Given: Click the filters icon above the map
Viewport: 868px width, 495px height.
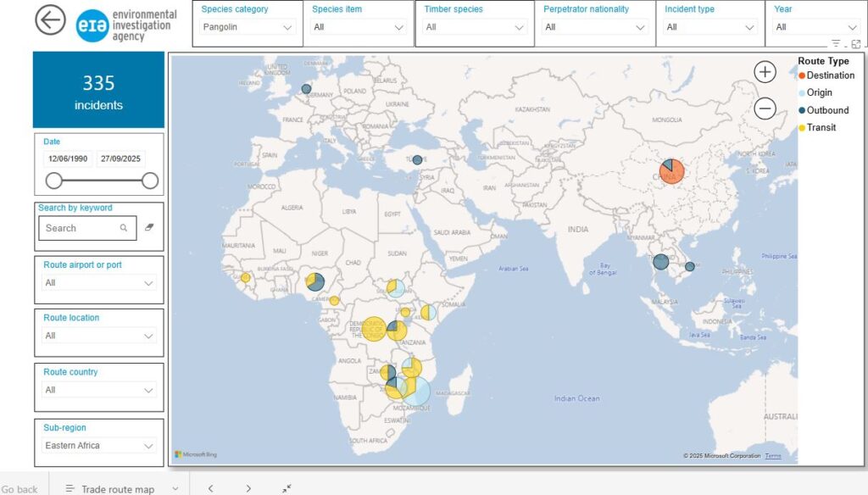Looking at the screenshot, I should point(836,43).
